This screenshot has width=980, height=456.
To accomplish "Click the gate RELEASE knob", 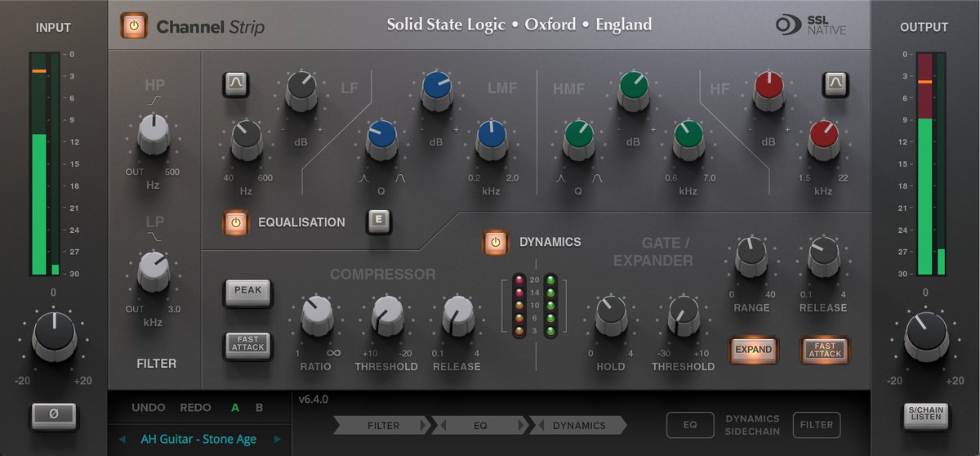I will tap(823, 257).
